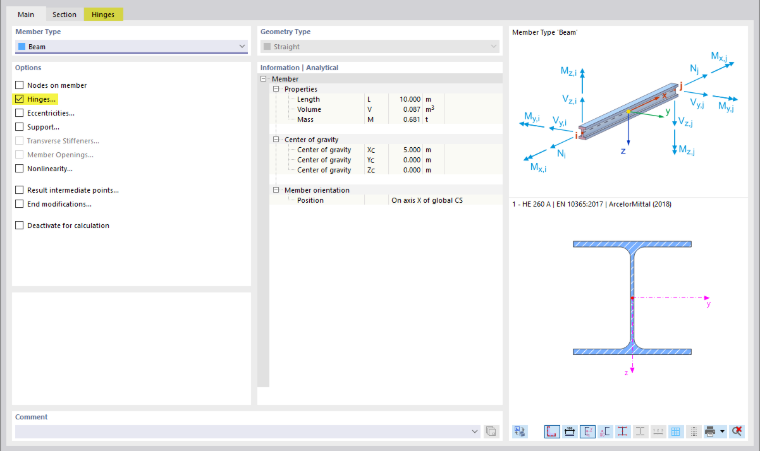Collapse the Member orientation group

click(276, 190)
